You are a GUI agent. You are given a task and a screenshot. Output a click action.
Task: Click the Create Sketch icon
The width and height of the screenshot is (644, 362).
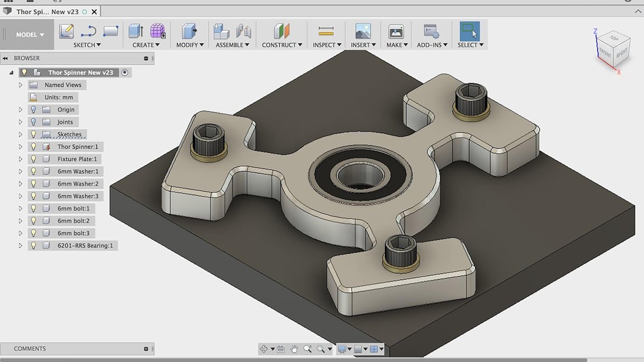point(67,31)
